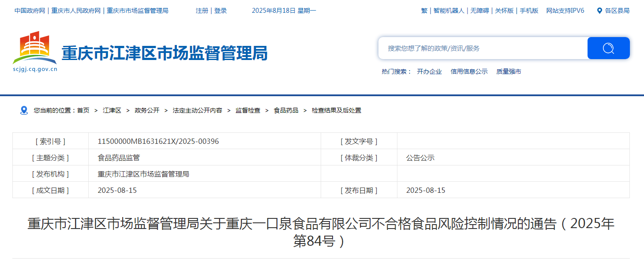
Task: Click the [ 发布日期 ] label cell
Action: click(359, 190)
